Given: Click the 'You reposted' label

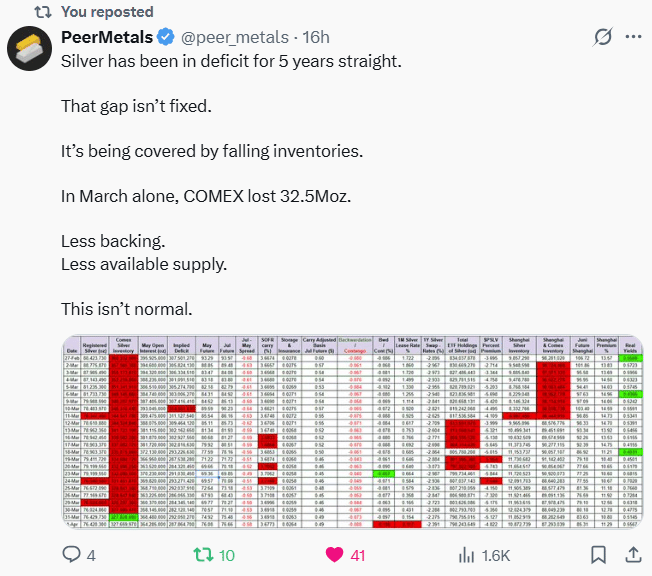Looking at the screenshot, I should click(x=107, y=12).
